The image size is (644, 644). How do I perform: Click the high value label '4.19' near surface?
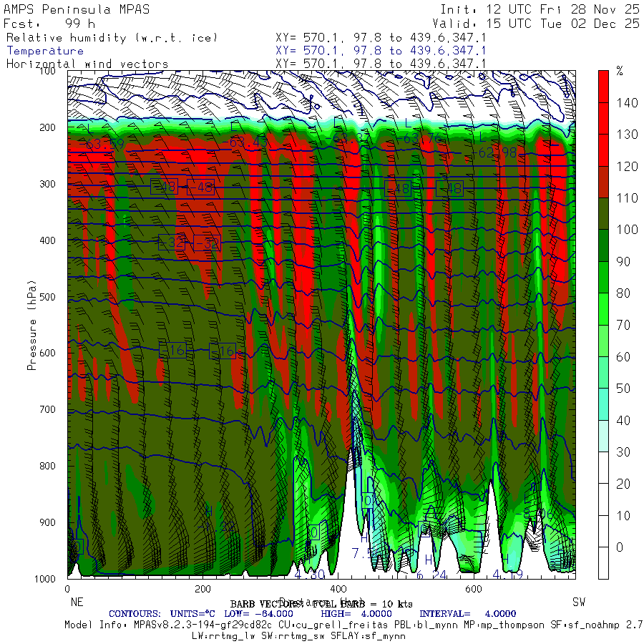(x=507, y=574)
